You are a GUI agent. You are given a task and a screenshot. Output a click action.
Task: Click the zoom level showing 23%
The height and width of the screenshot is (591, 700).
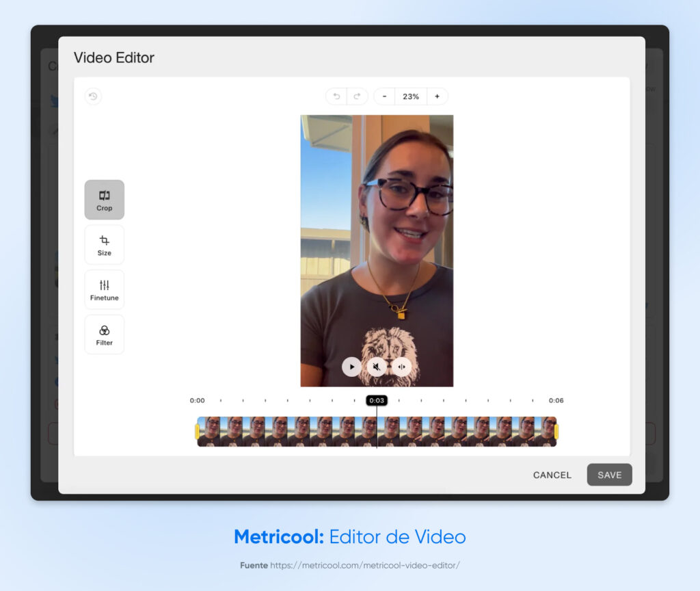pos(410,96)
